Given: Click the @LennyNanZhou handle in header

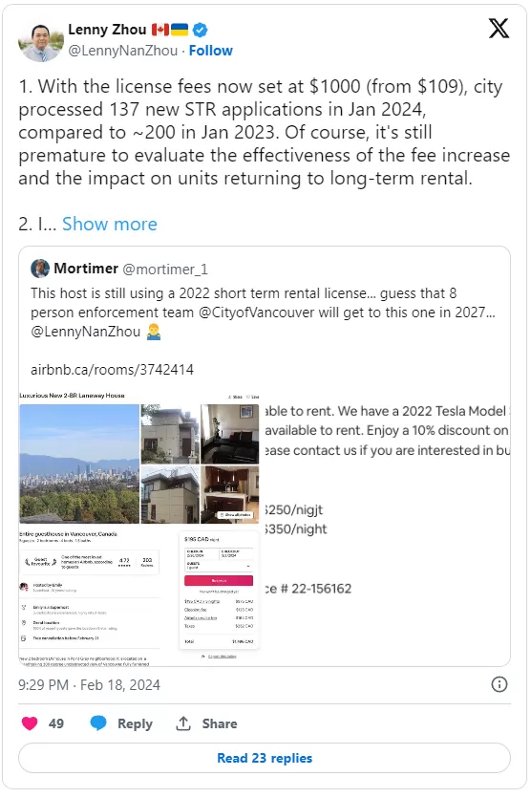Looking at the screenshot, I should [122, 51].
